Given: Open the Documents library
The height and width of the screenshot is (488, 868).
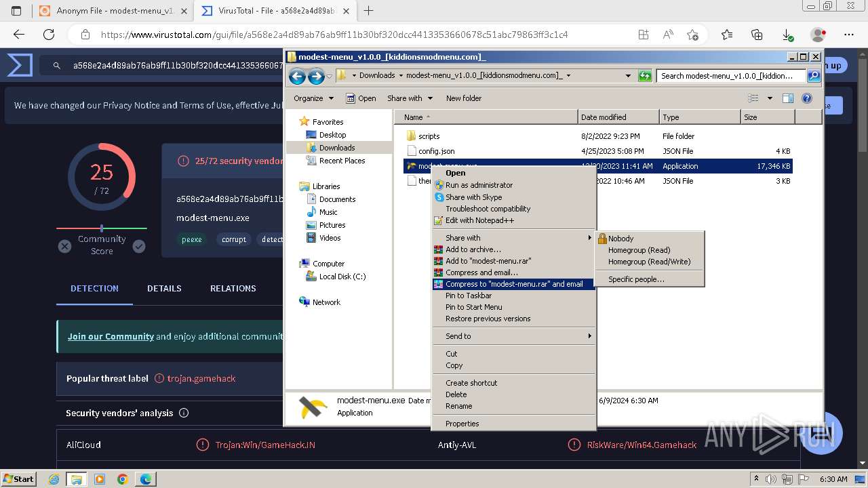Looking at the screenshot, I should click(x=337, y=199).
